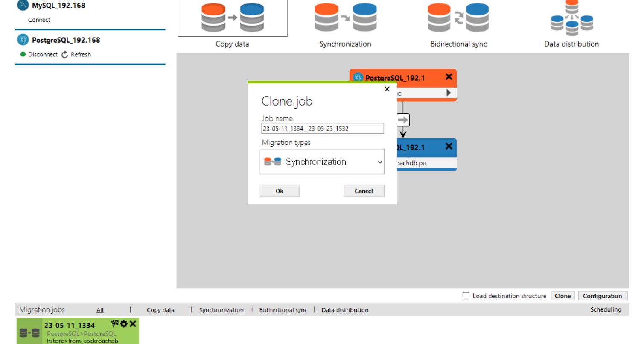
Task: Remove the blue destination node
Action: 449,146
